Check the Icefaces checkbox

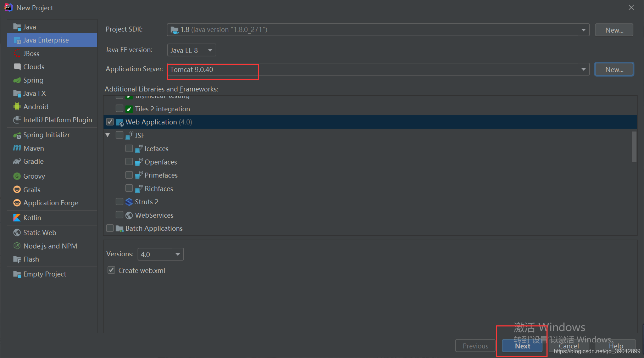129,149
